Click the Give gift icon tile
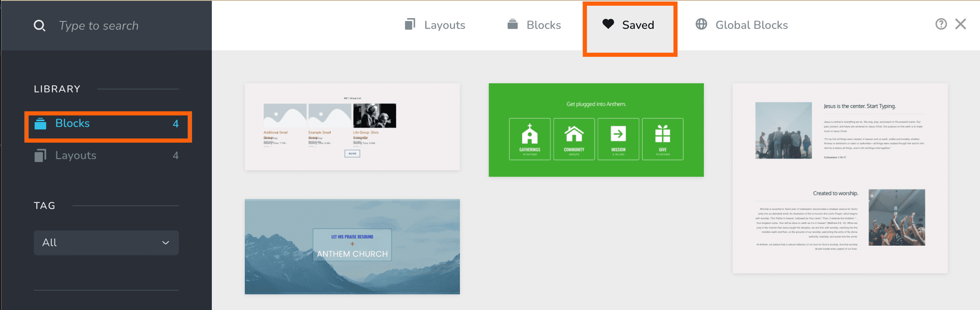Viewport: 980px width, 310px height. (x=663, y=139)
